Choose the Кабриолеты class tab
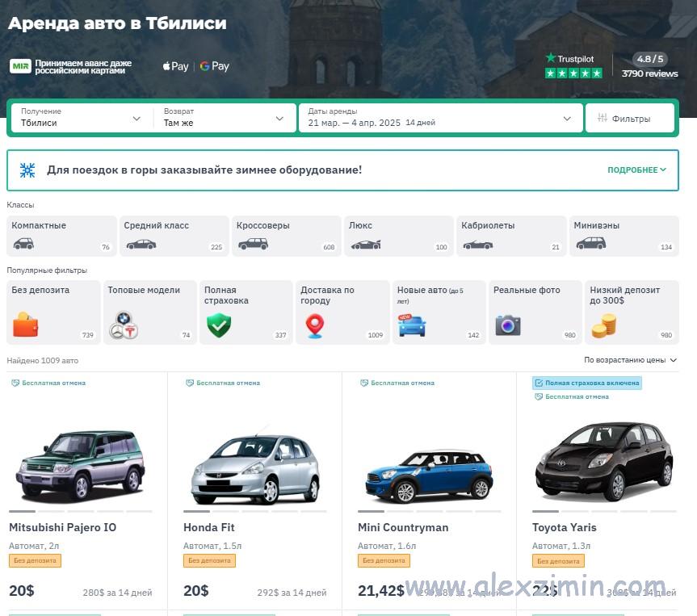This screenshot has height=616, width=697. (511, 236)
